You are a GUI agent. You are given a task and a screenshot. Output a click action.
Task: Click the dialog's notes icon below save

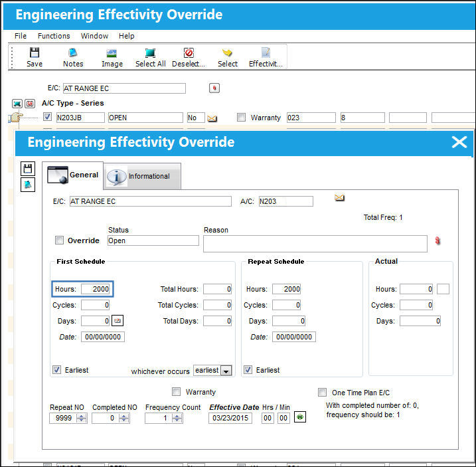click(x=28, y=185)
